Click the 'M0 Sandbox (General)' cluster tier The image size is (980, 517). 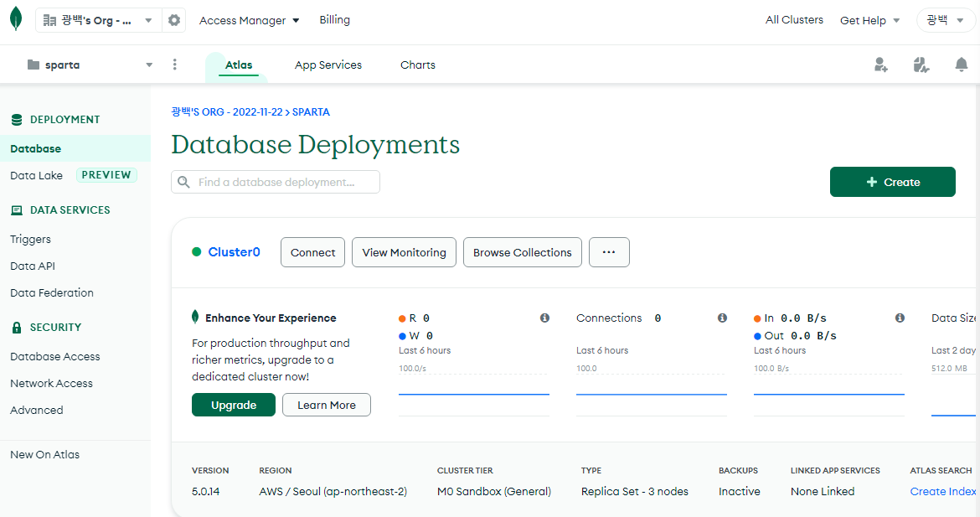tap(493, 491)
